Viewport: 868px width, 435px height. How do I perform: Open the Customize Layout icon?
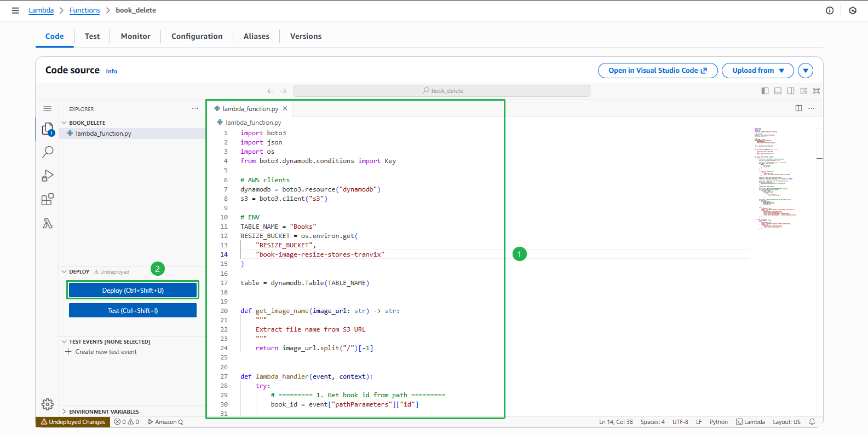[803, 91]
